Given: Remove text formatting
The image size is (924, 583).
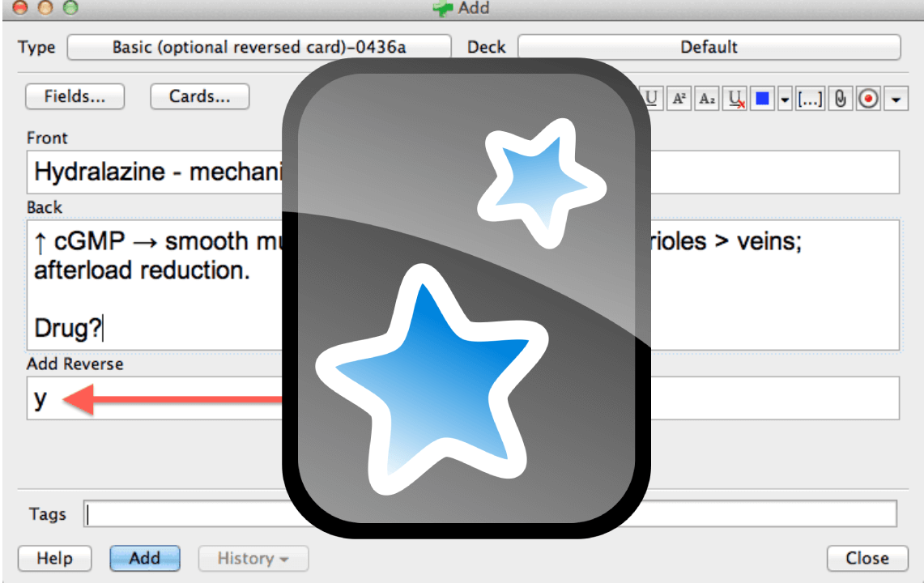Looking at the screenshot, I should 735,99.
